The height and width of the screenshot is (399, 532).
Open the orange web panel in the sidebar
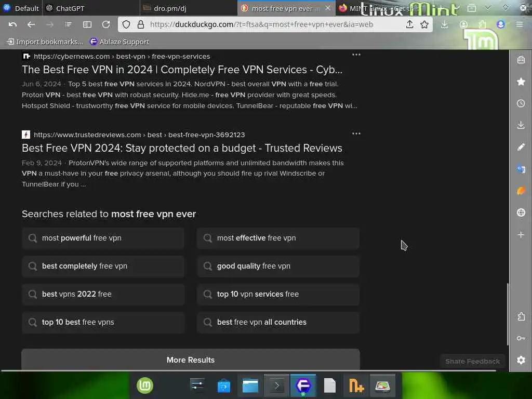click(521, 191)
